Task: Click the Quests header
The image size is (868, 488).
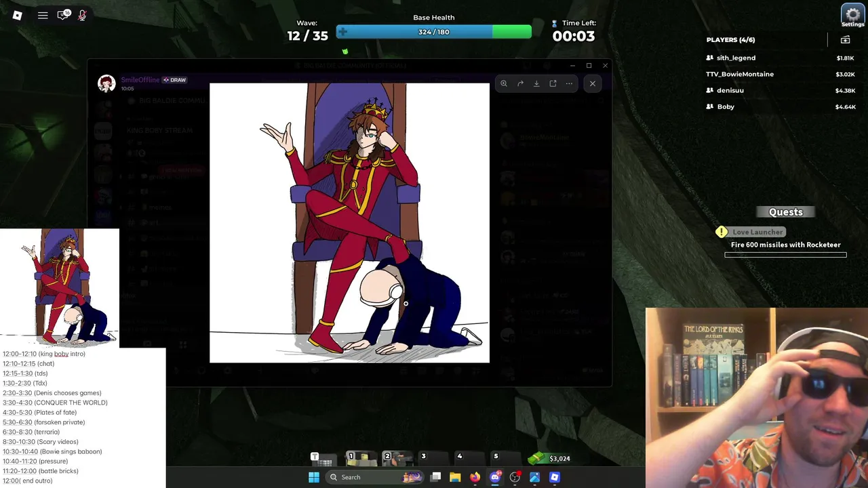Action: (x=785, y=212)
